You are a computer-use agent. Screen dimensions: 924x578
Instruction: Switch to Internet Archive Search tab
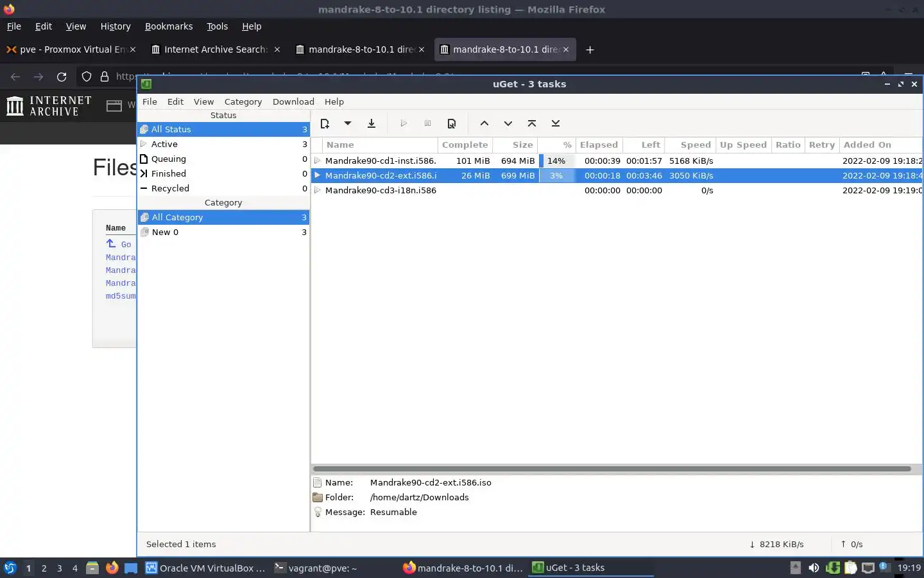point(216,49)
